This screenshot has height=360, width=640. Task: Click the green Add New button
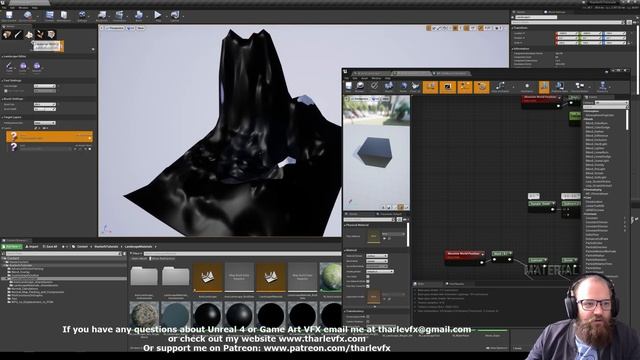[11, 247]
